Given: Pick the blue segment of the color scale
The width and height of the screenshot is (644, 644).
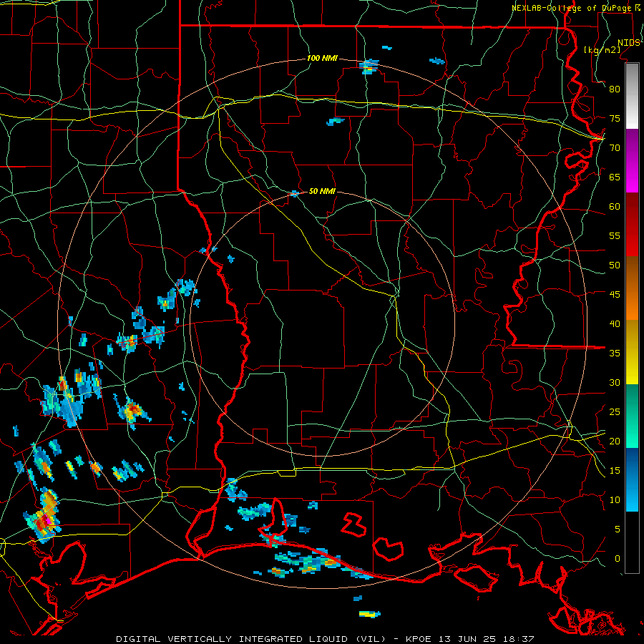Looking at the screenshot, I should (632, 479).
